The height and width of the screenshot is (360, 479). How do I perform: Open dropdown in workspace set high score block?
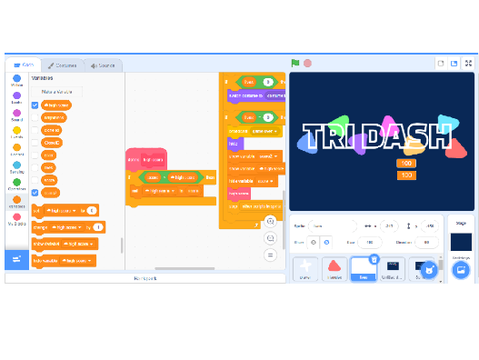tap(160, 191)
